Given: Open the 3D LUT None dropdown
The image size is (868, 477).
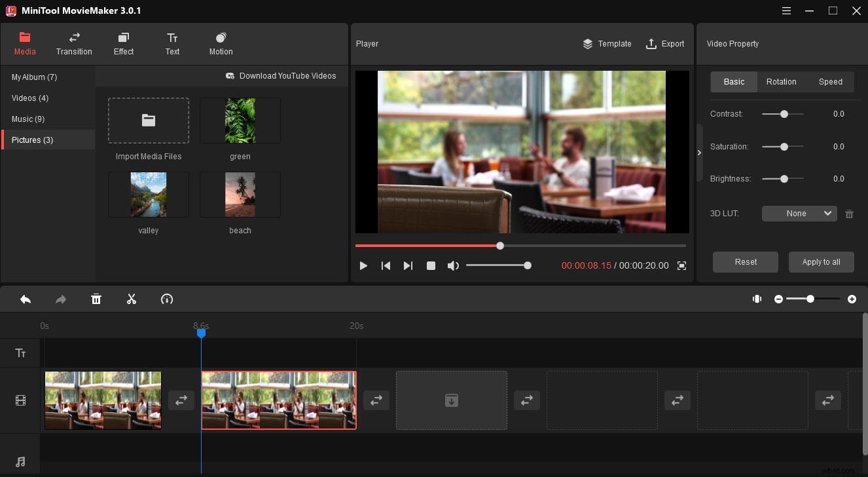Looking at the screenshot, I should 799,214.
